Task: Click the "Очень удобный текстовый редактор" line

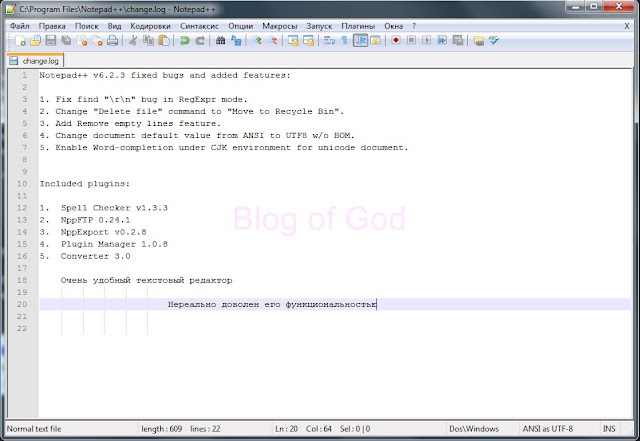Action: (x=146, y=281)
